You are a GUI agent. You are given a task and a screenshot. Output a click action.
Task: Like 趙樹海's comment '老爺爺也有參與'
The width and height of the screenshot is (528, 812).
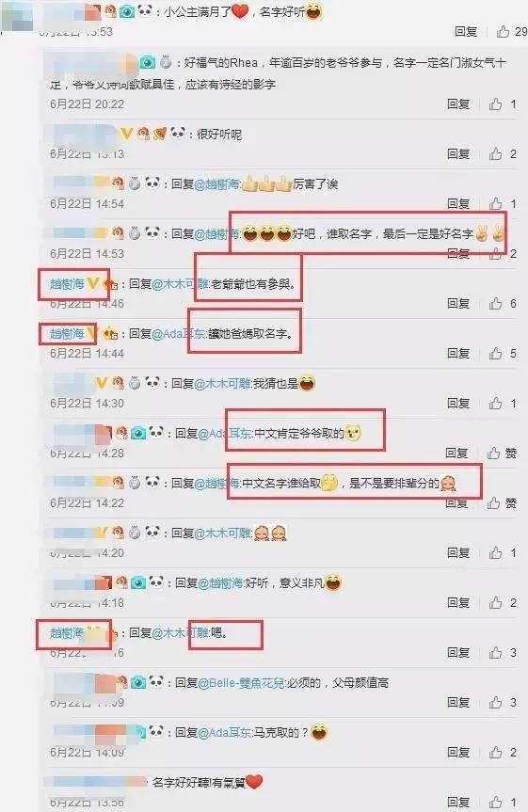[495, 304]
